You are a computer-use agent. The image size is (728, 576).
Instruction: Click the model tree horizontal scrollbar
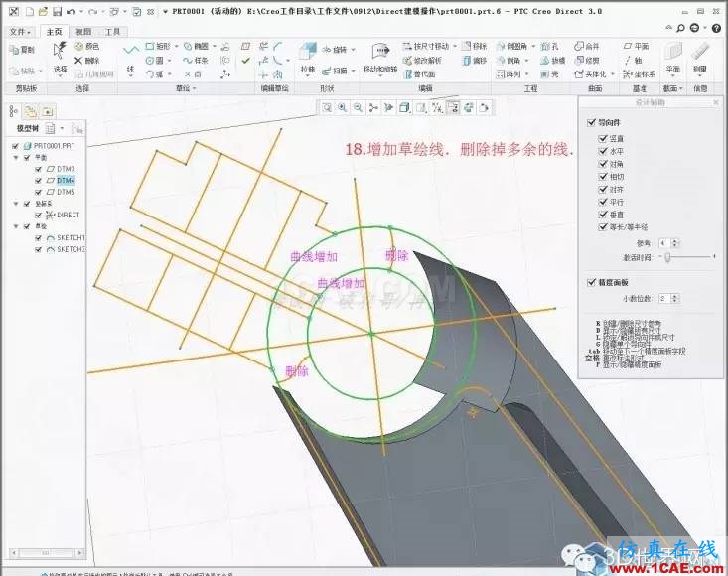pyautogui.click(x=47, y=553)
